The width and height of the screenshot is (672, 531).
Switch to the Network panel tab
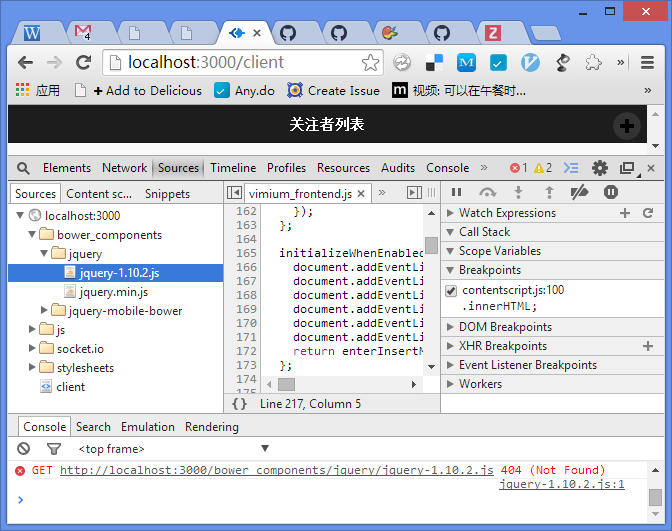124,168
